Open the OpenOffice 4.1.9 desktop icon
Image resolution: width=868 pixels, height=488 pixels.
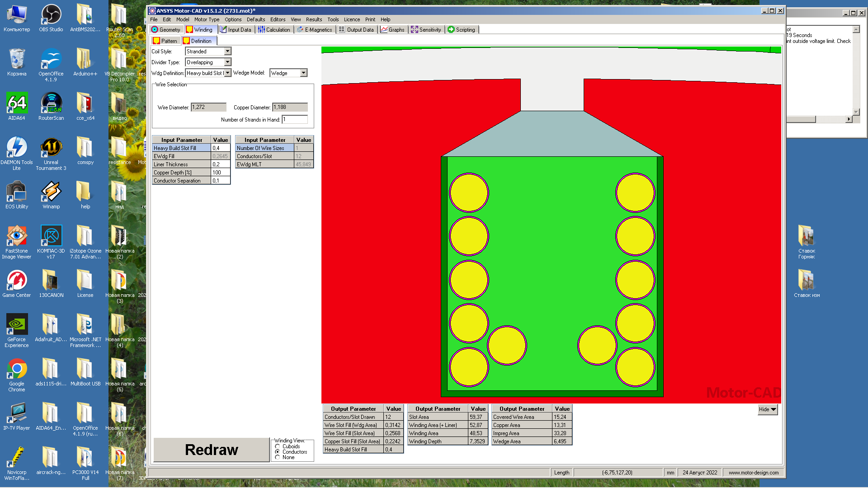pos(51,66)
